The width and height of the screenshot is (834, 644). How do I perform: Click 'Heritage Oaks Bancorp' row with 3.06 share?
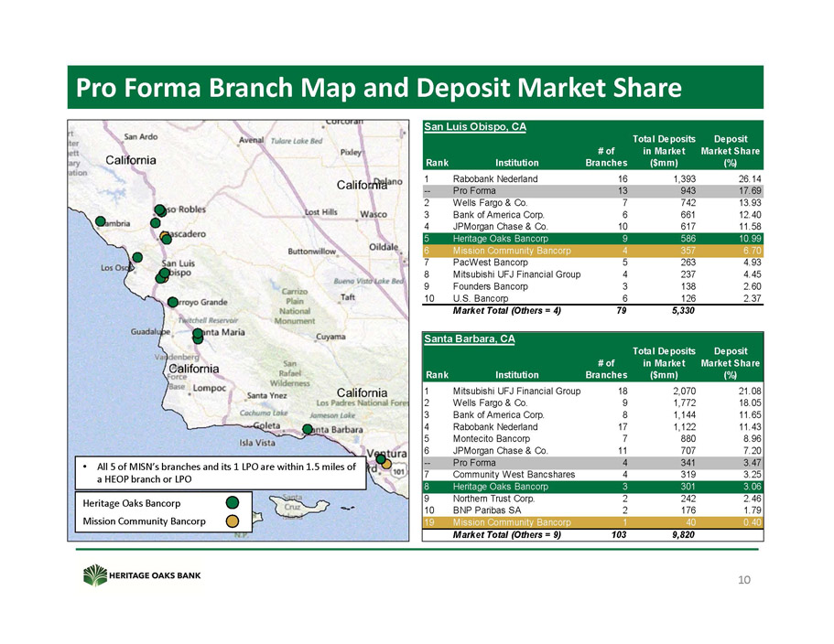[x=592, y=487]
